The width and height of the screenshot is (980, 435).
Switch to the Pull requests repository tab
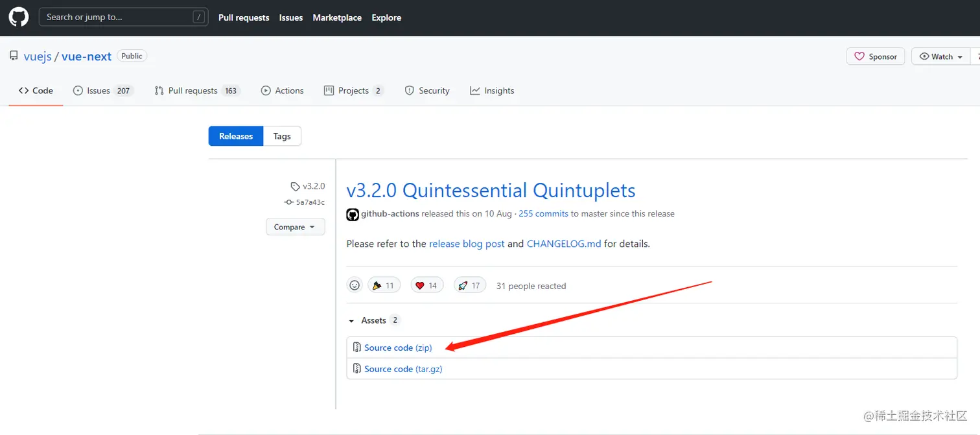click(x=197, y=91)
